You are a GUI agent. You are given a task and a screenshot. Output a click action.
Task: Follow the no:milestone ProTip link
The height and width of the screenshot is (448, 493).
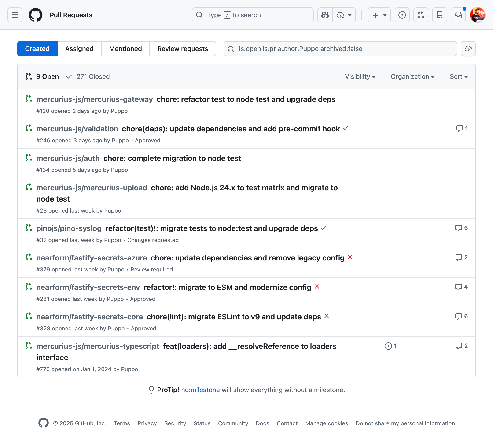click(x=200, y=390)
